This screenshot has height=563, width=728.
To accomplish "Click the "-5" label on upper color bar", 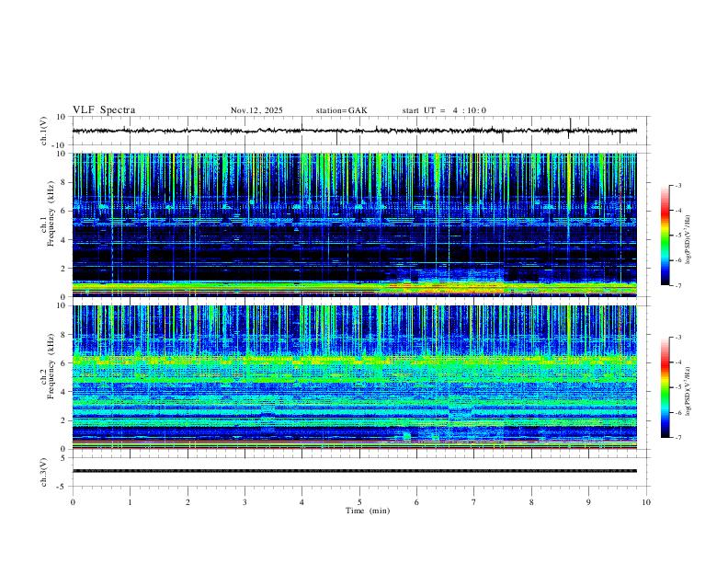I will click(x=677, y=236).
